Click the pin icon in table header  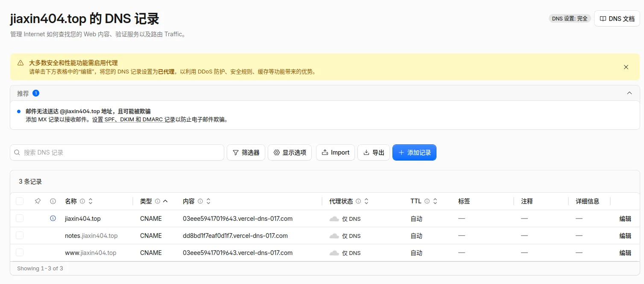click(38, 201)
